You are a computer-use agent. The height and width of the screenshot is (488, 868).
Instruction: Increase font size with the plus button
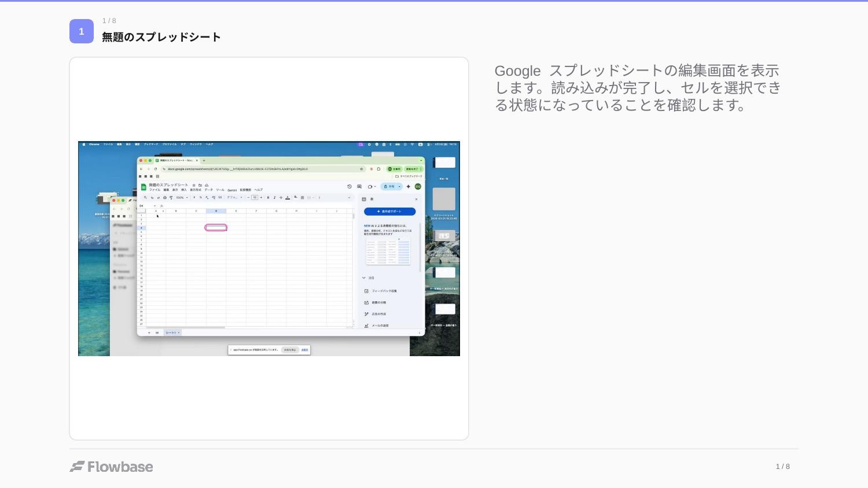click(x=261, y=198)
